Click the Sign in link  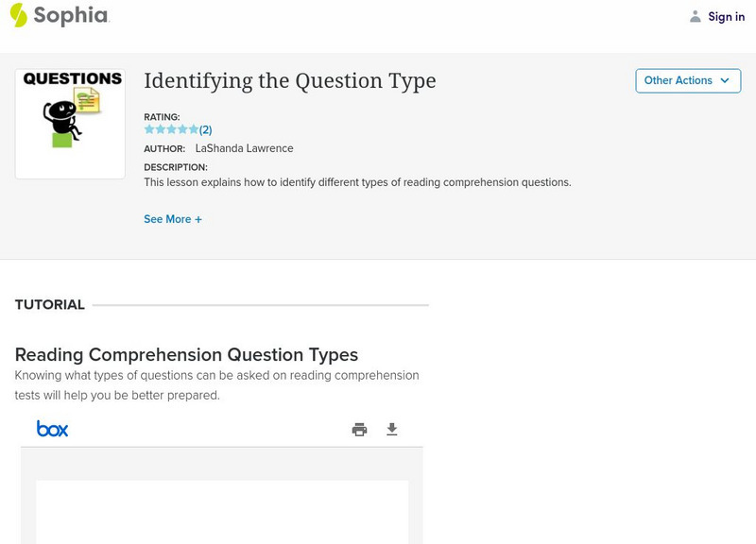pyautogui.click(x=726, y=16)
